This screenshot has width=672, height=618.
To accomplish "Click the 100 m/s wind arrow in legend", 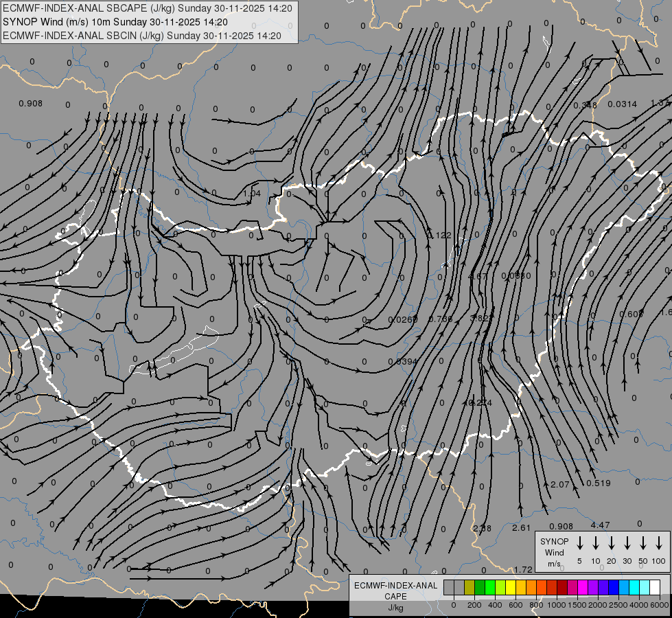I will (659, 543).
